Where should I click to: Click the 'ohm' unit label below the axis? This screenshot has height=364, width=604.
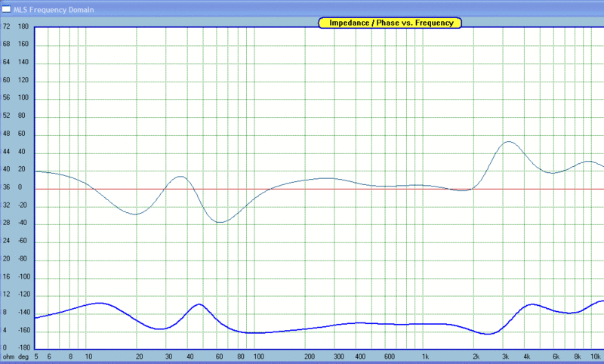pyautogui.click(x=9, y=356)
